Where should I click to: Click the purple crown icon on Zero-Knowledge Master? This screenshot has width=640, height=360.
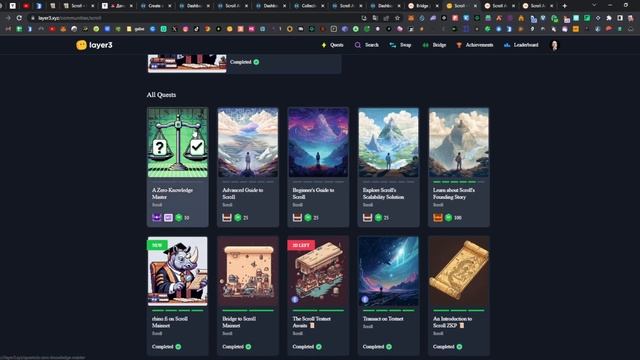[x=157, y=218]
